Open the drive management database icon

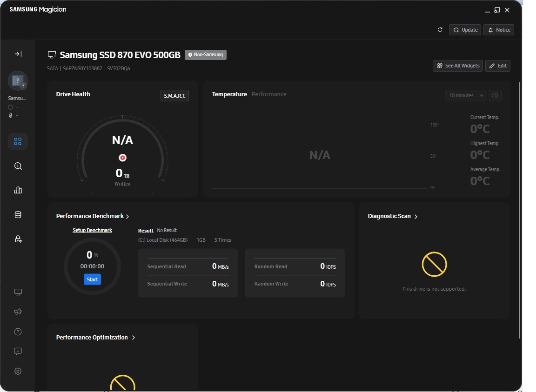pos(18,215)
